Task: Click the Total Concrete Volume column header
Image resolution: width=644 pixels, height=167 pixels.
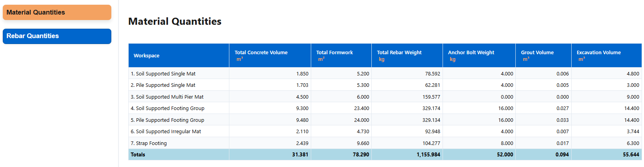Action: click(x=261, y=53)
